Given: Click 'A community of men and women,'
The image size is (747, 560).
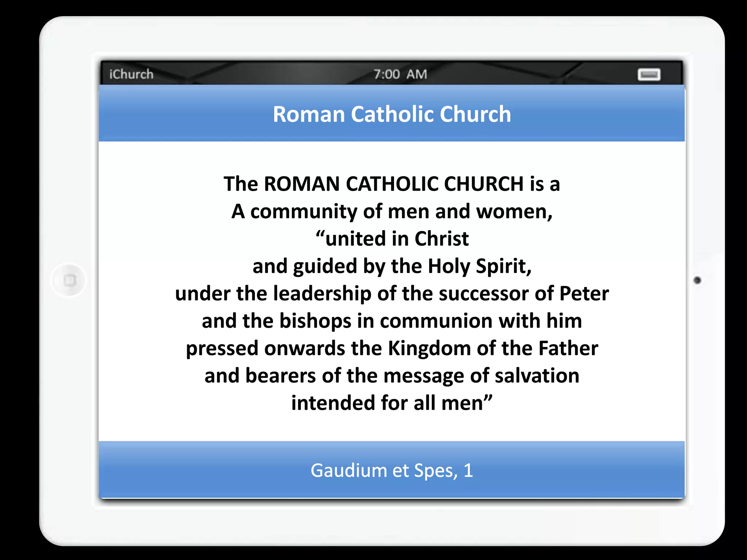Looking at the screenshot, I should 392,211.
